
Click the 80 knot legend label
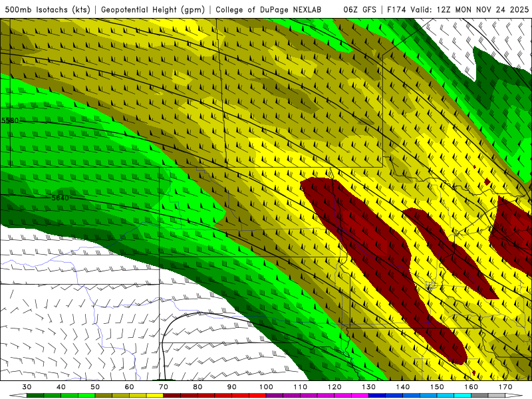(x=198, y=387)
